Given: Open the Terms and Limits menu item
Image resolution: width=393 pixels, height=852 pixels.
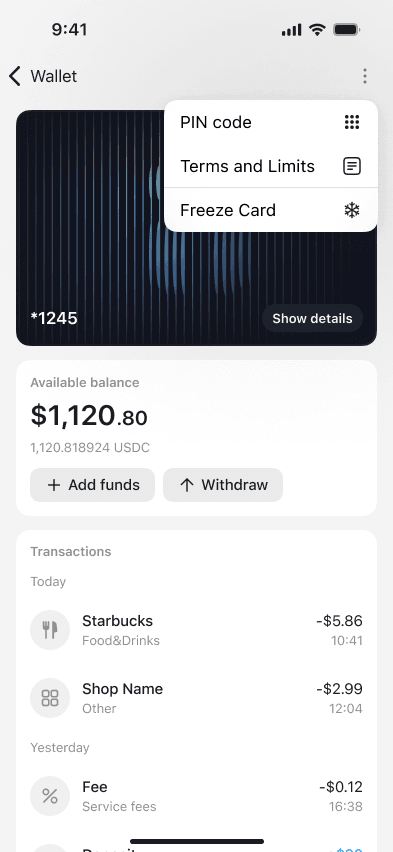Looking at the screenshot, I should (271, 166).
